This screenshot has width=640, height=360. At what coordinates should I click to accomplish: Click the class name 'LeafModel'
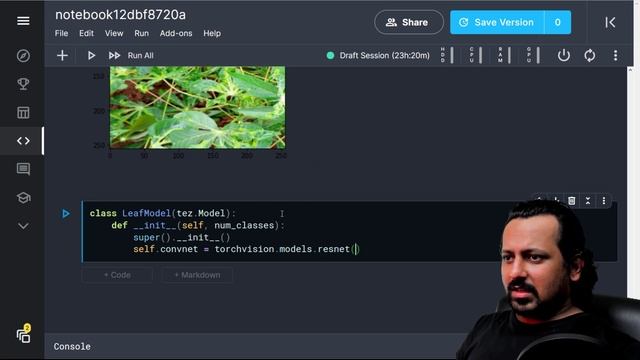(x=147, y=213)
